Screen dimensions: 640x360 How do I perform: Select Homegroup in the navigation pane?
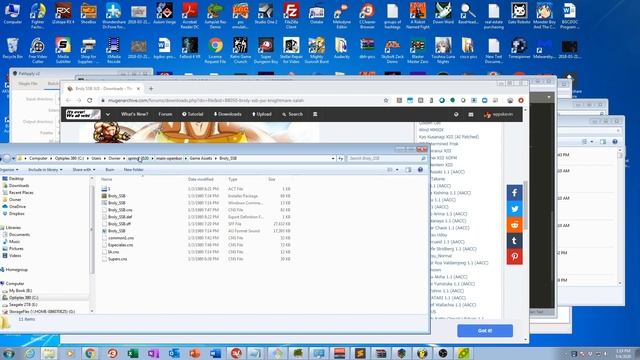[16, 269]
